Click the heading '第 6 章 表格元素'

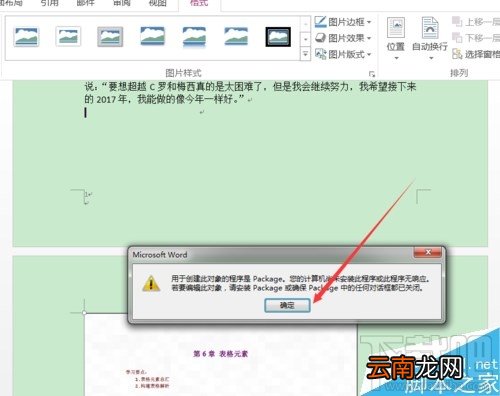[x=220, y=354]
